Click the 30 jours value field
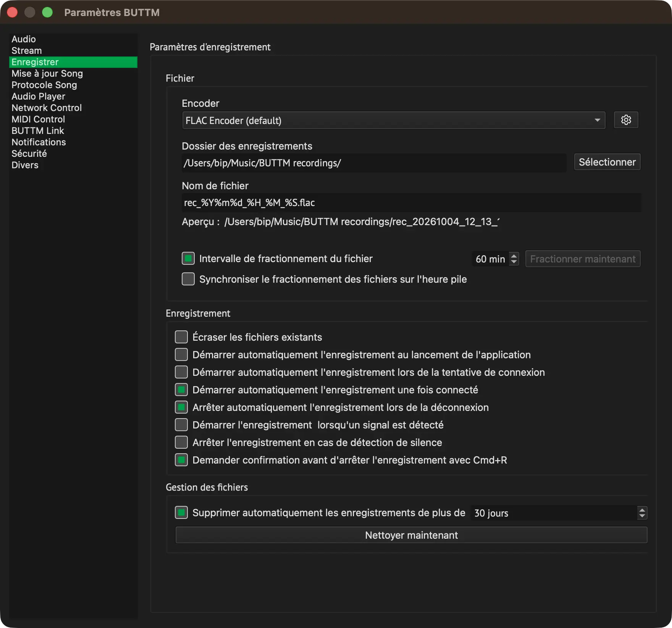 554,513
